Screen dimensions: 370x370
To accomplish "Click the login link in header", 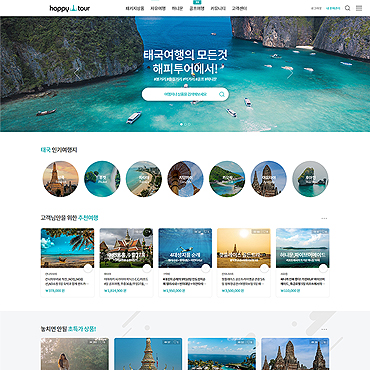I will coord(316,8).
